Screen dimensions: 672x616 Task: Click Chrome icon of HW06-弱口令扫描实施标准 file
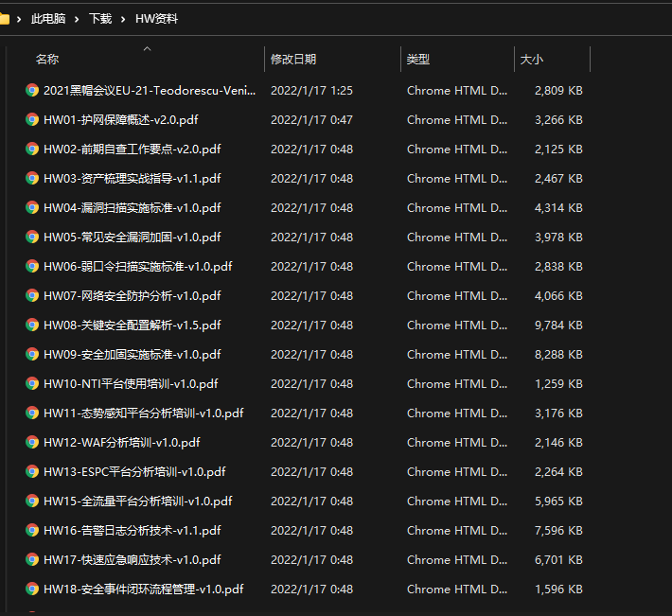pyautogui.click(x=32, y=267)
